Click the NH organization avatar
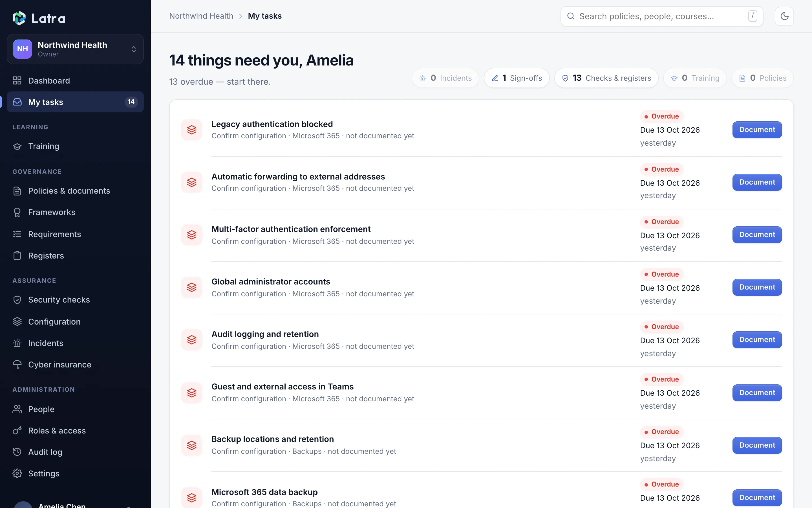812x508 pixels. click(x=23, y=49)
